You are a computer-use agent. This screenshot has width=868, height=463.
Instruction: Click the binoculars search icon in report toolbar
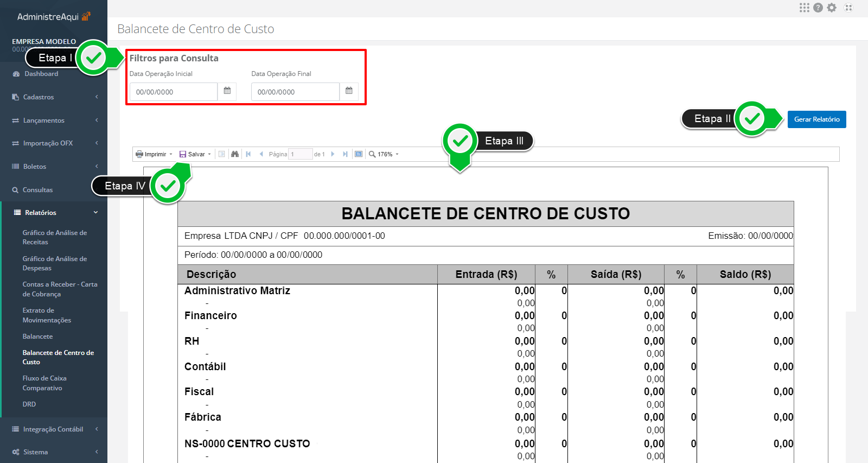click(235, 154)
